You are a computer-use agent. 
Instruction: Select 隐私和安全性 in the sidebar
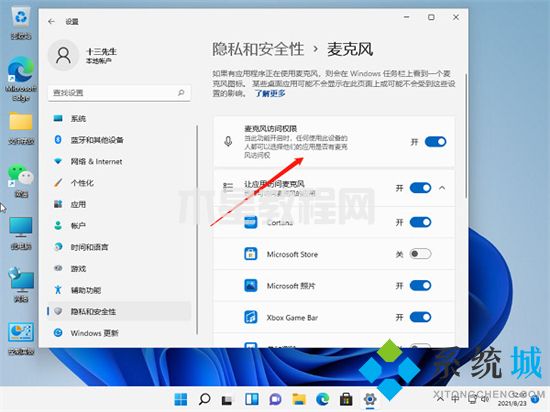click(x=119, y=311)
